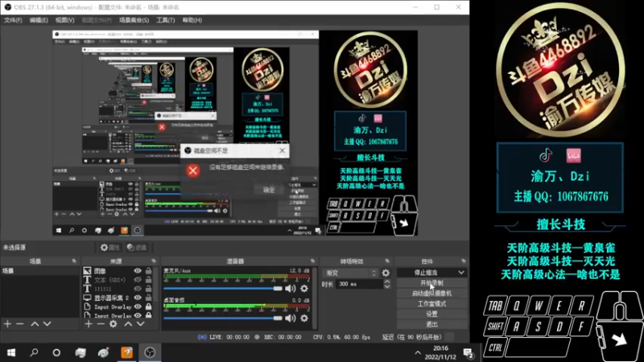This screenshot has height=362, width=644.
Task: Open the 编辑(E) menu
Action: 38,20
